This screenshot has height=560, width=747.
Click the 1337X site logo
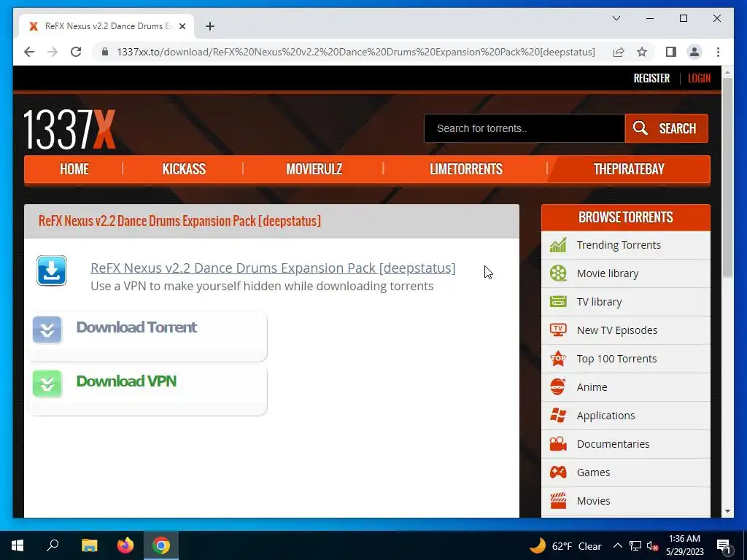pyautogui.click(x=69, y=130)
